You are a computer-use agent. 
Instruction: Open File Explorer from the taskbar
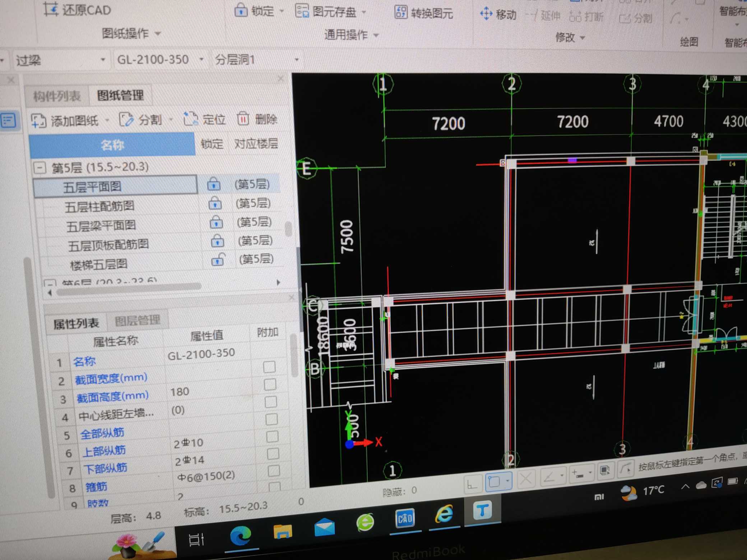283,532
